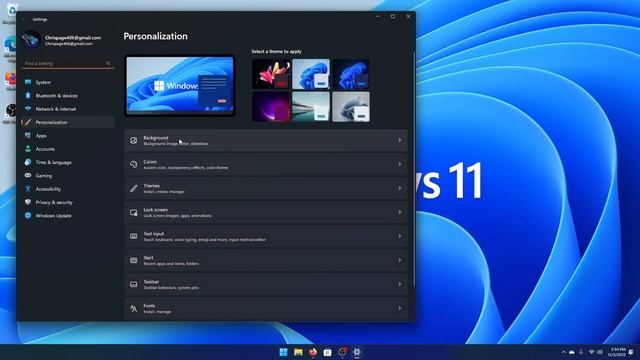Launch Firefox from the taskbar

(x=313, y=352)
